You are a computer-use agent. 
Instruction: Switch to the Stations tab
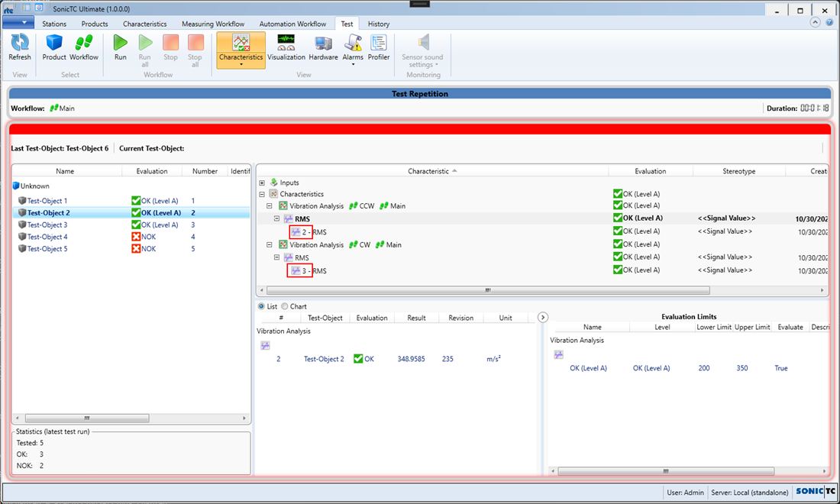(54, 24)
